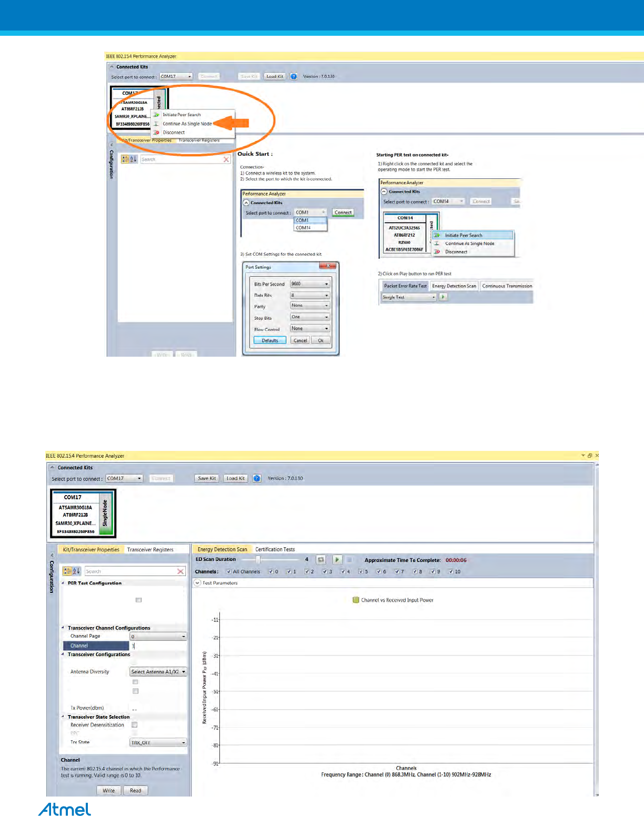Clear search with red X in Energy Detection Scan window
Screen dimensions: 644x816
click(180, 571)
